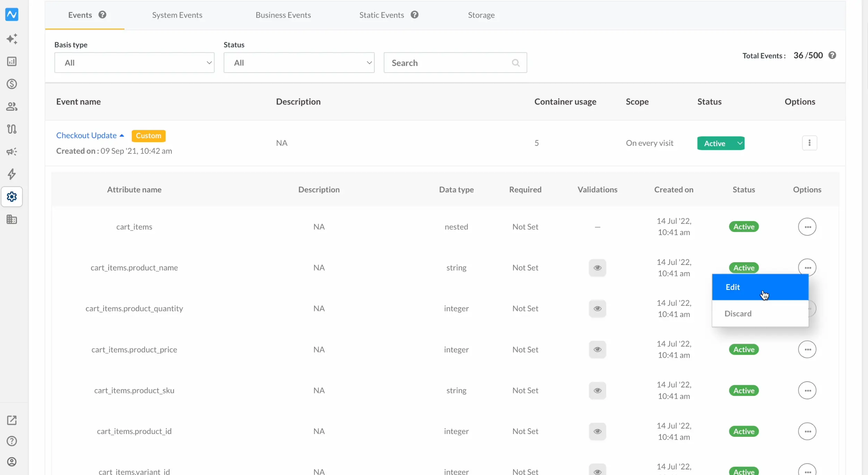The height and width of the screenshot is (475, 868).
Task: Open the Status filter dropdown
Action: click(299, 63)
